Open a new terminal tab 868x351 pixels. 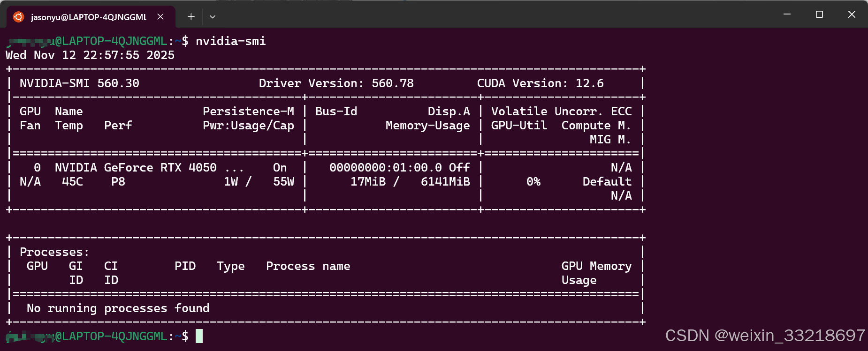point(191,17)
